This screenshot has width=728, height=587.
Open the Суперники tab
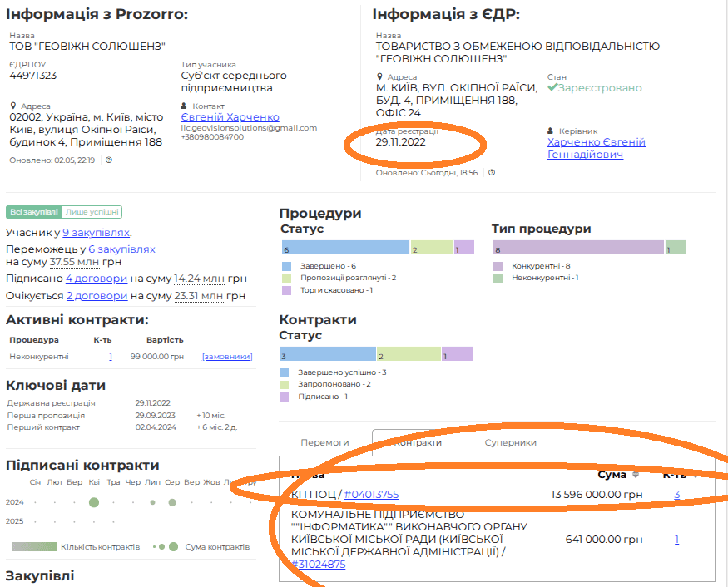(510, 443)
